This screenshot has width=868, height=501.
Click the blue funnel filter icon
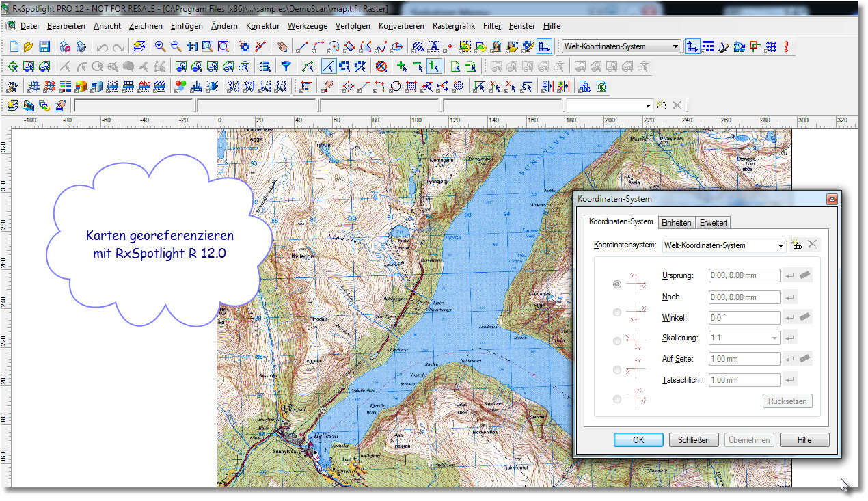(x=286, y=66)
